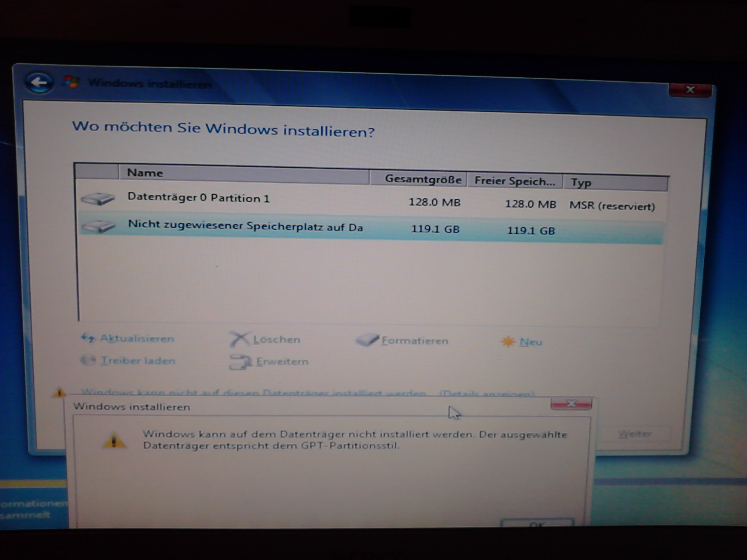Sort by the Freier Speich... column header

tap(515, 181)
